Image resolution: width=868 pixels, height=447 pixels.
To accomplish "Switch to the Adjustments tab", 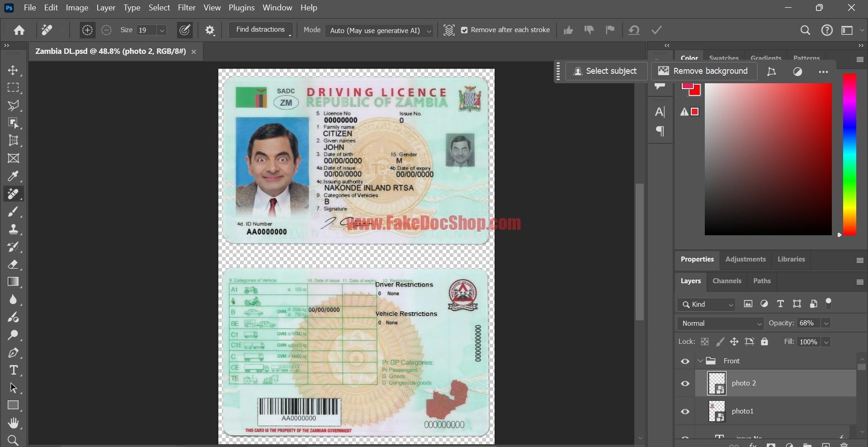I will point(745,259).
